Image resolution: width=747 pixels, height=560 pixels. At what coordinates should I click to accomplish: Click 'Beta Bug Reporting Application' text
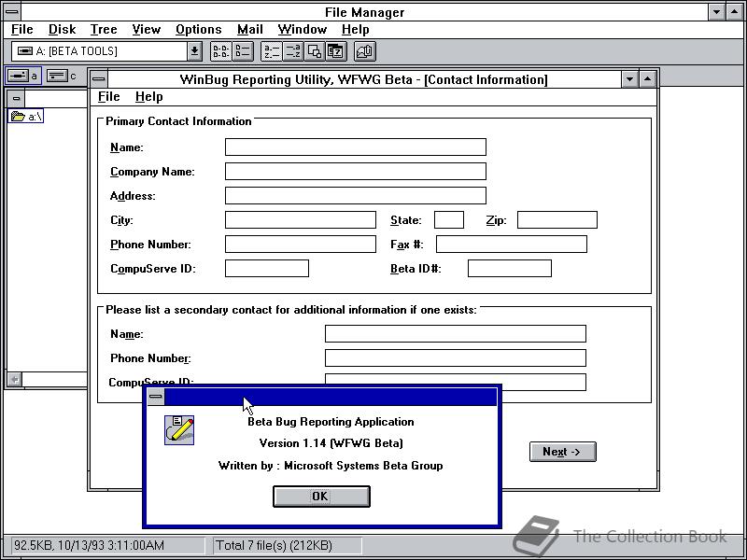click(x=331, y=422)
